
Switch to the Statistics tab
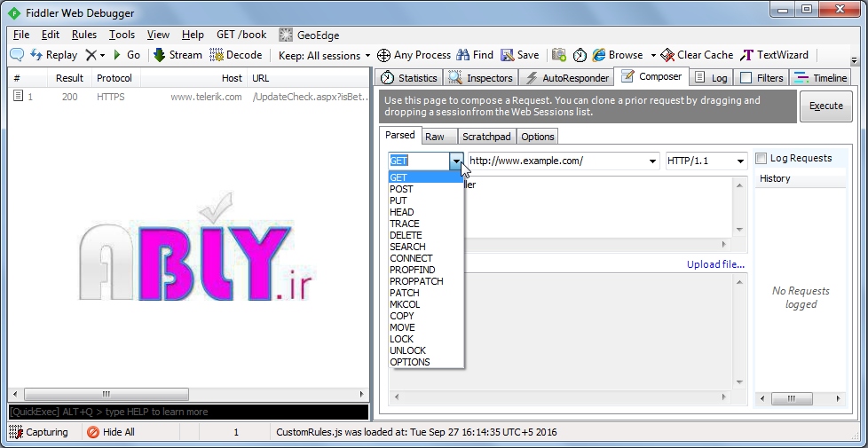coord(410,78)
